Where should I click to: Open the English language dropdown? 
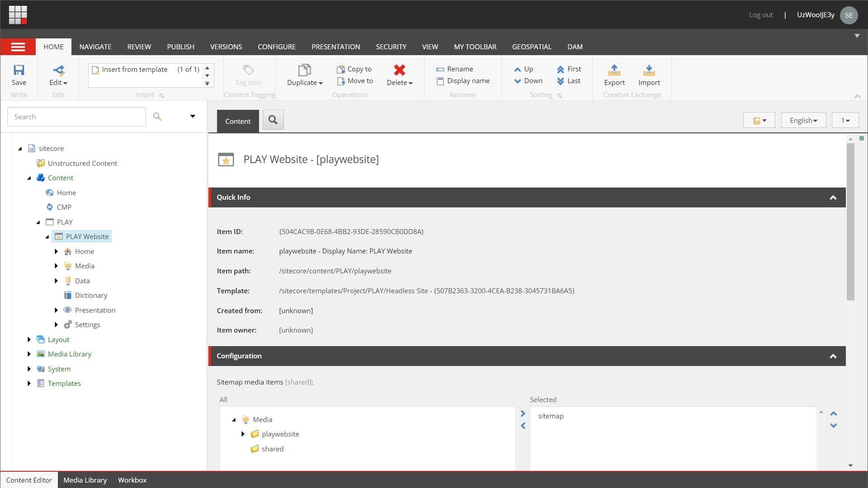click(803, 120)
